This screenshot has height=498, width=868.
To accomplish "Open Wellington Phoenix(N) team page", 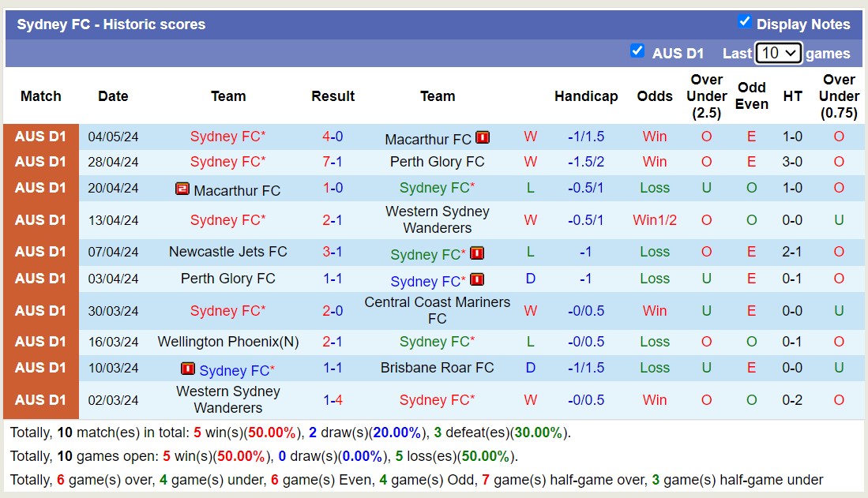I will click(227, 342).
